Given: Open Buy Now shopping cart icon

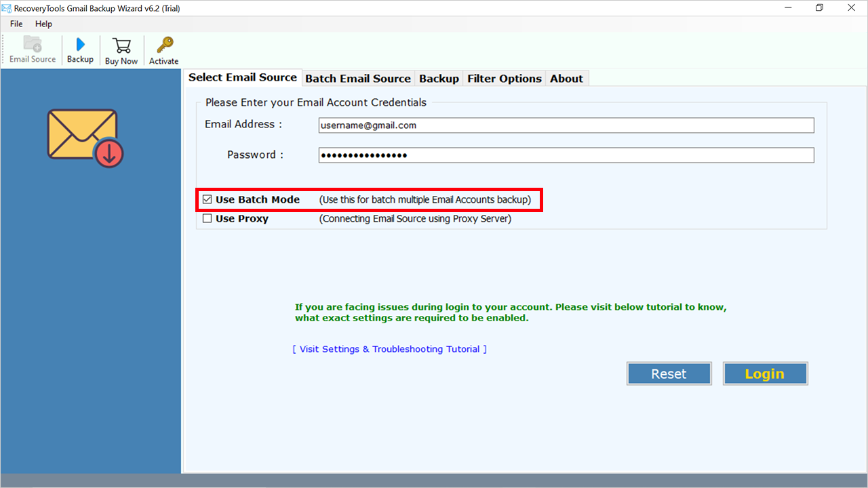Looking at the screenshot, I should [121, 50].
